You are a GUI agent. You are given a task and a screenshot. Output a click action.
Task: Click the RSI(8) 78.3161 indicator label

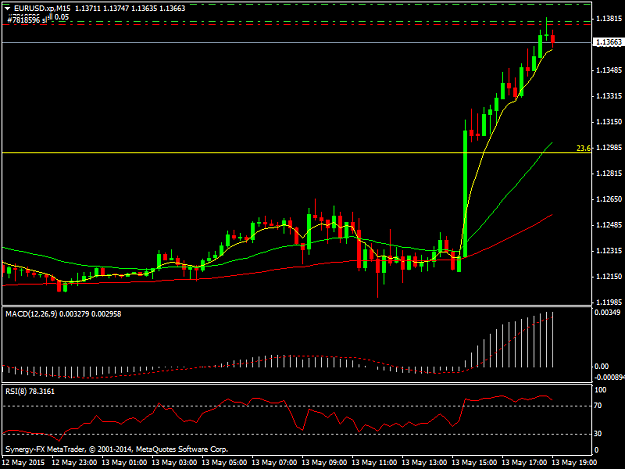tap(30, 392)
